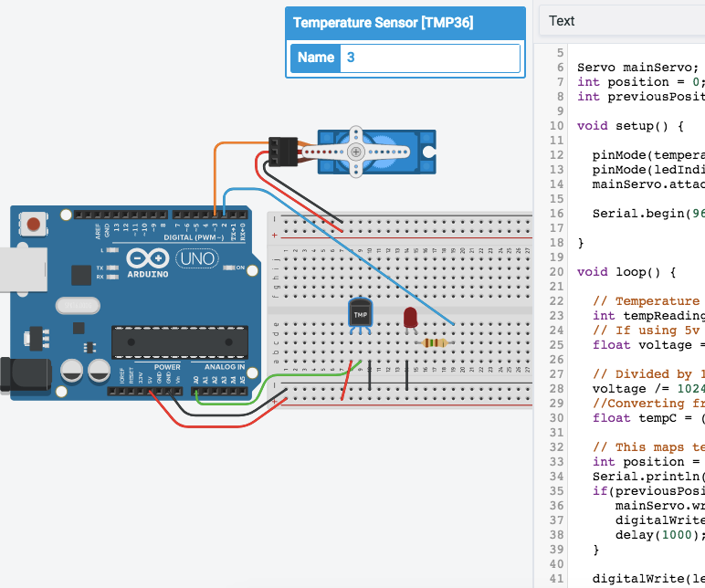The width and height of the screenshot is (705, 588).
Task: Click the white servo horn center
Action: [356, 152]
